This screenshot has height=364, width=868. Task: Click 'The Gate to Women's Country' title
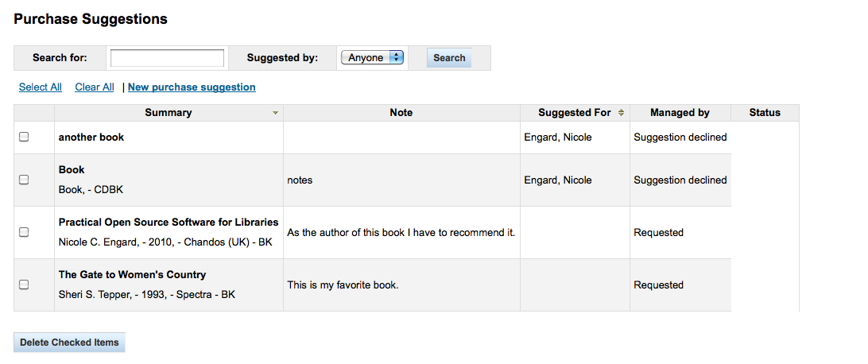(132, 275)
